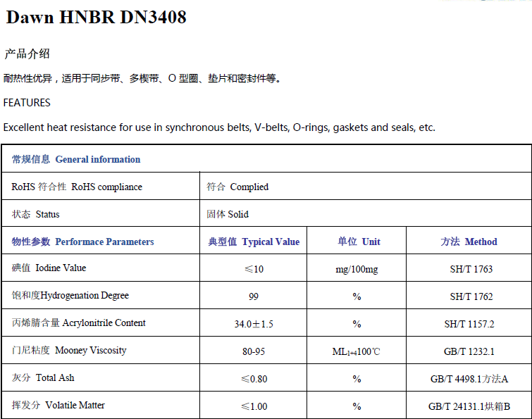Screen dimensions: 532x419
Task: Click the GB/T 1232.1 method cell
Action: coord(469,351)
